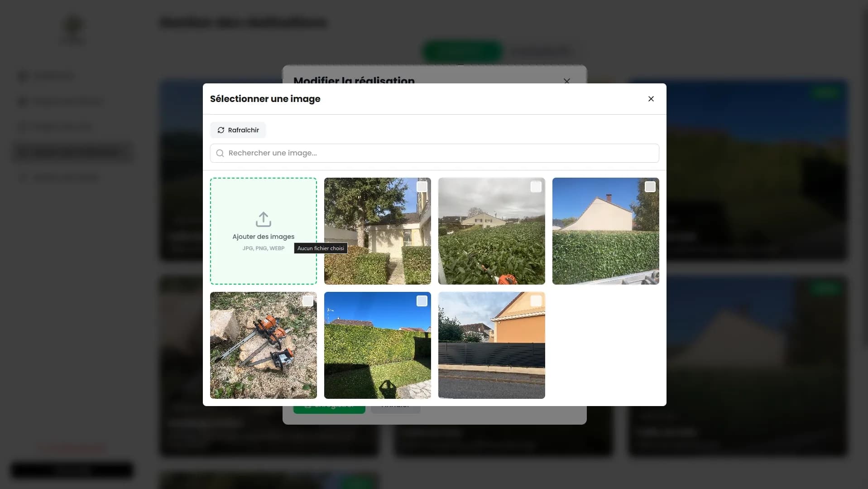
Task: Tick the checkbox on the tree and house photo
Action: pos(422,187)
